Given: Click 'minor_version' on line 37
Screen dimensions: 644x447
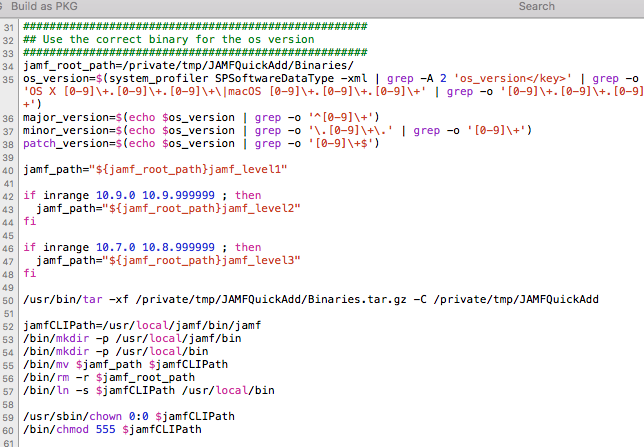Looking at the screenshot, I should point(66,131).
